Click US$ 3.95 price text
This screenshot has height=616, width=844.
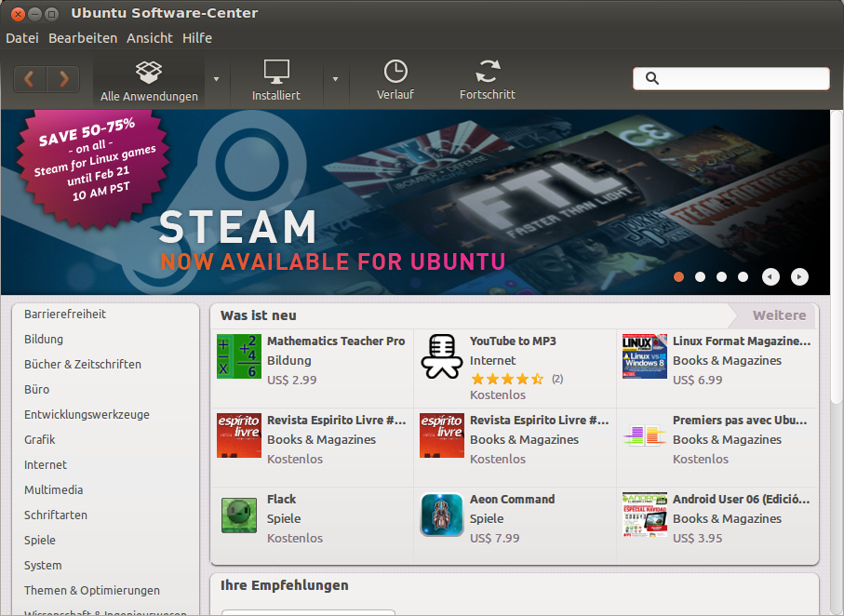click(698, 539)
